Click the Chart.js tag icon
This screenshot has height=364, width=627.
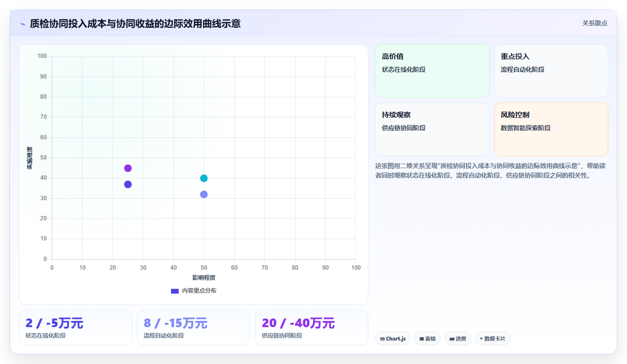(x=382, y=339)
